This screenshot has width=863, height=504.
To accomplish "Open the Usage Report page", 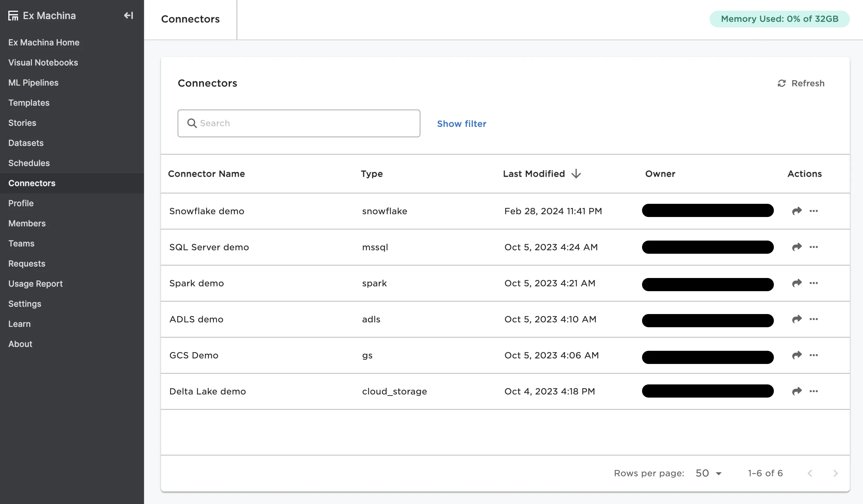I will pyautogui.click(x=35, y=284).
